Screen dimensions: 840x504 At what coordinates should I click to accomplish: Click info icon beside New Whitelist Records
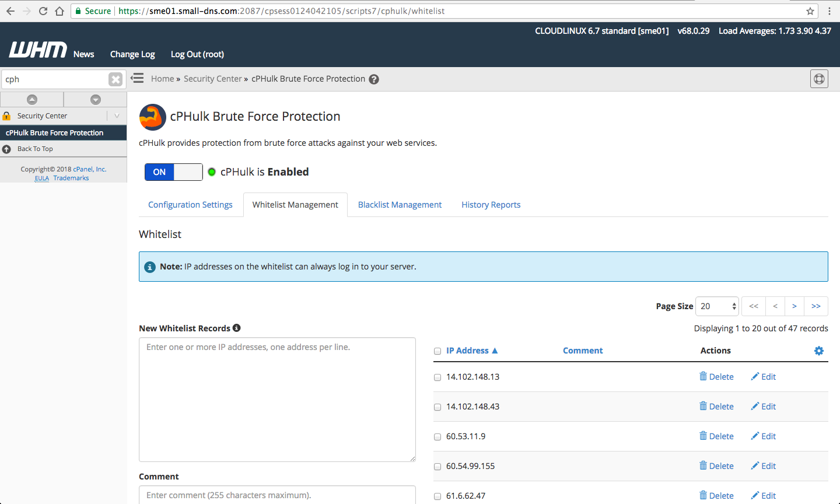[x=237, y=328]
